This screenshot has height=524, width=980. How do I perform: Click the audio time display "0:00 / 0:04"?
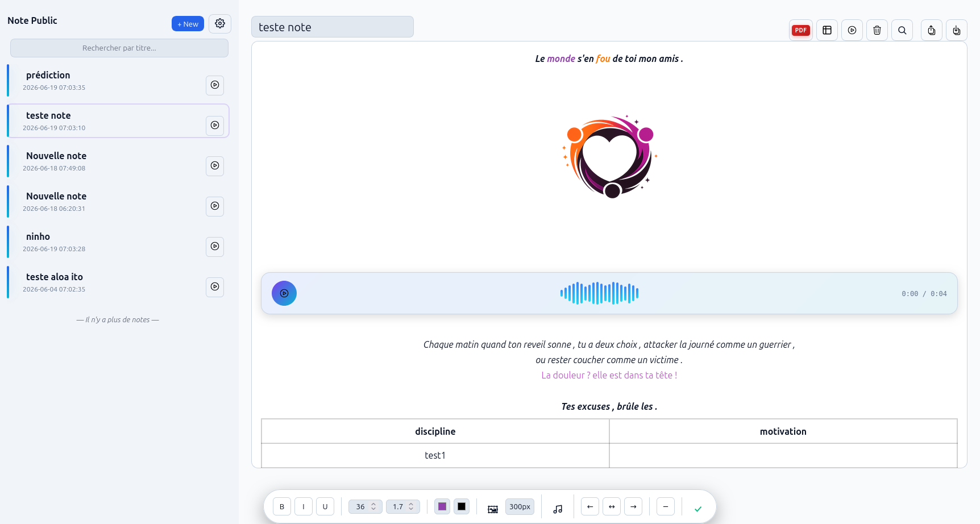point(924,294)
